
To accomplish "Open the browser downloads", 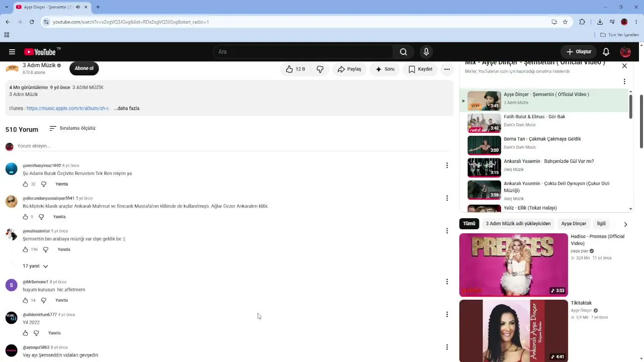I will click(x=600, y=22).
